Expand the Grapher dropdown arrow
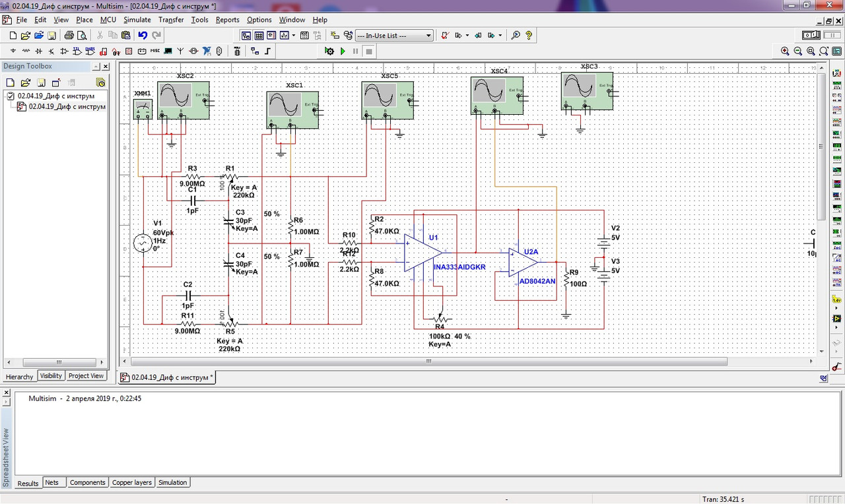 click(294, 36)
